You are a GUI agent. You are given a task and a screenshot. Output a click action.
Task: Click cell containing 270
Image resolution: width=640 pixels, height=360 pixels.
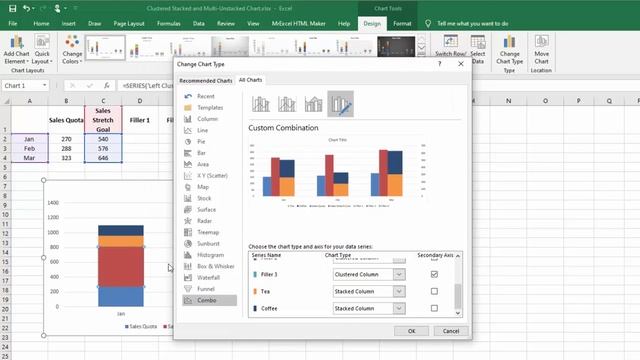click(66, 139)
